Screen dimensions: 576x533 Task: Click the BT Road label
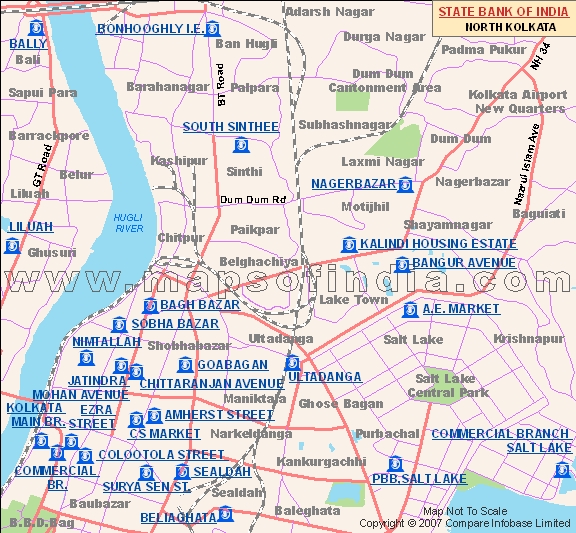point(220,85)
